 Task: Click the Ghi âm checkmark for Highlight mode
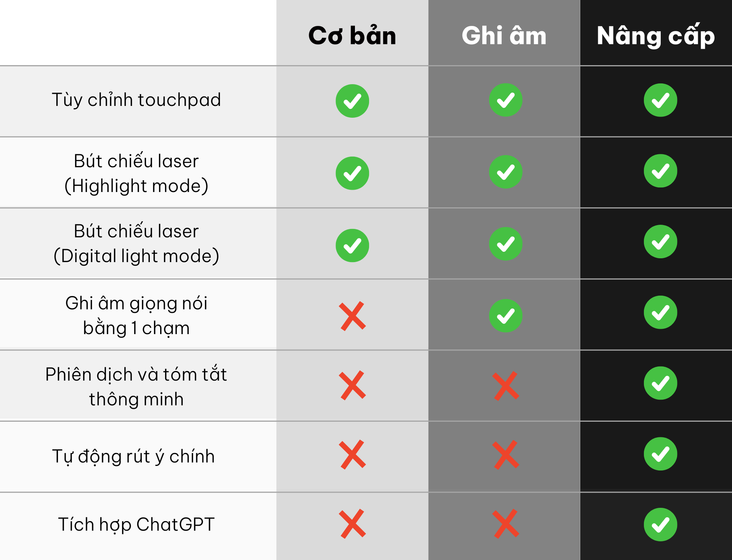click(506, 172)
